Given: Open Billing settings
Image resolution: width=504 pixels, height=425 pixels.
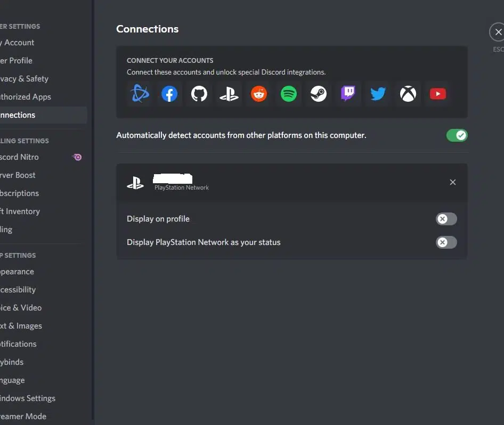Looking at the screenshot, I should coord(42,230).
